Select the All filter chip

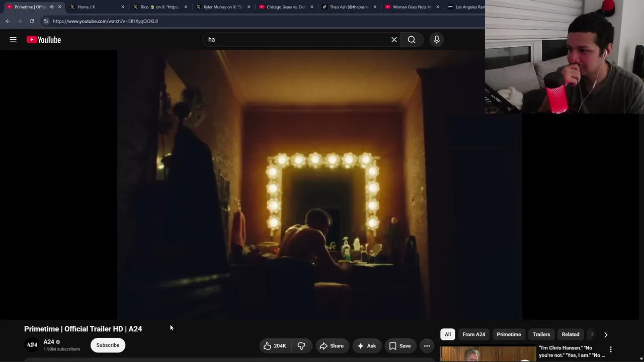448,334
